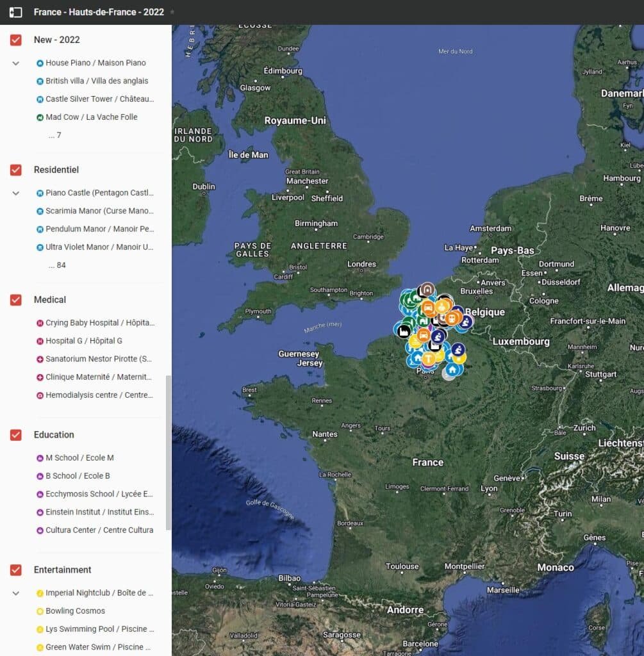Click the black factory marker on the map
This screenshot has width=644, height=656.
pyautogui.click(x=404, y=332)
